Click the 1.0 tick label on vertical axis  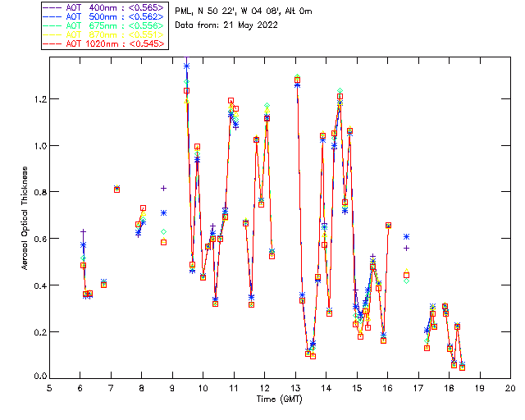[x=38, y=145]
